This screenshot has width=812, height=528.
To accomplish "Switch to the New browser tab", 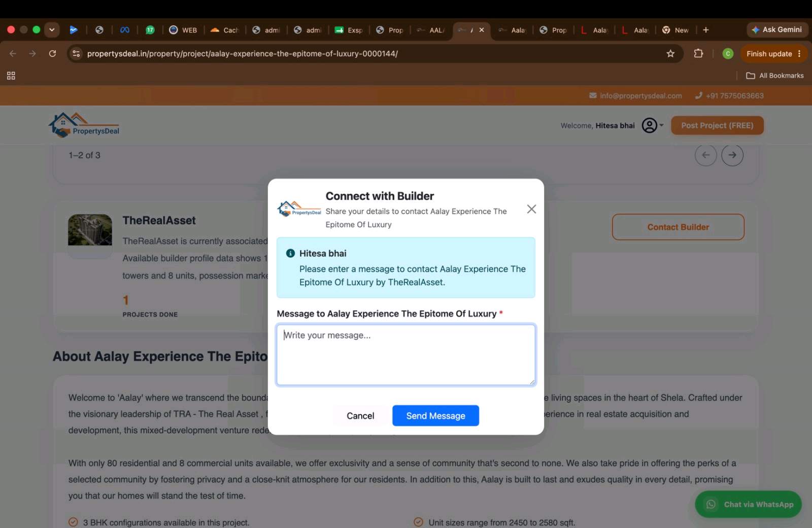I will click(675, 30).
